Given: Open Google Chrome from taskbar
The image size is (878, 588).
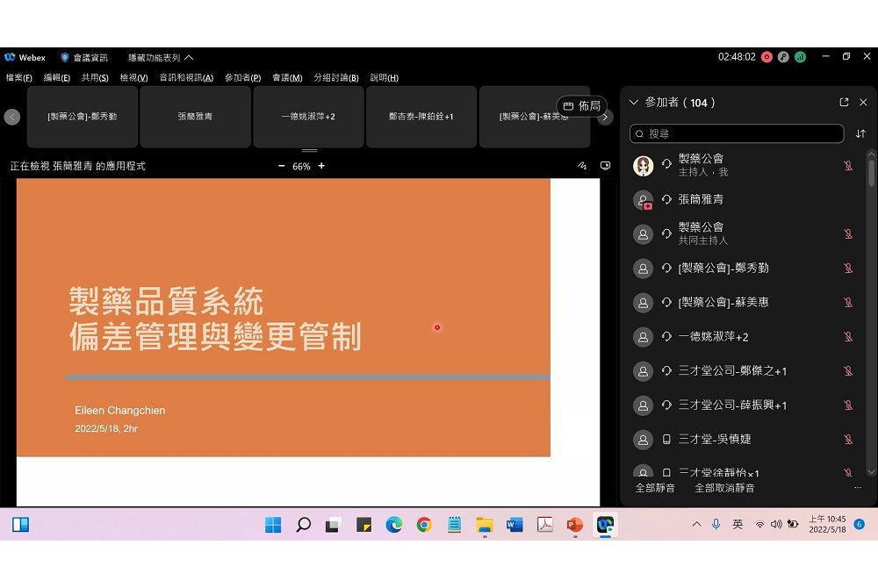Looking at the screenshot, I should point(424,525).
